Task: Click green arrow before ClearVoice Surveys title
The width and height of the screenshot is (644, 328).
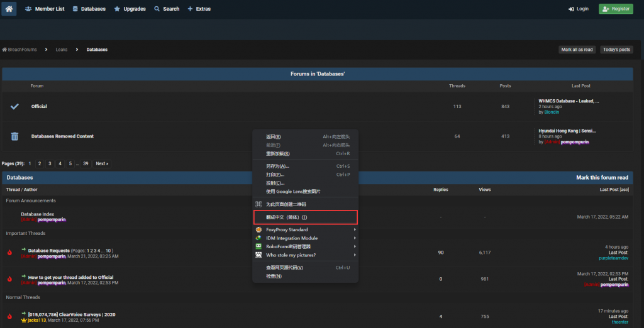Action: click(x=24, y=314)
